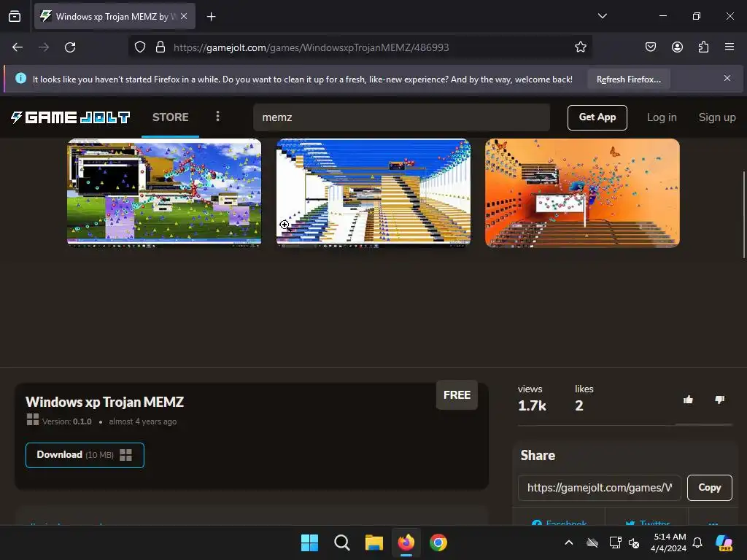This screenshot has height=560, width=747.
Task: Download the 10 MB game package
Action: [x=85, y=455]
